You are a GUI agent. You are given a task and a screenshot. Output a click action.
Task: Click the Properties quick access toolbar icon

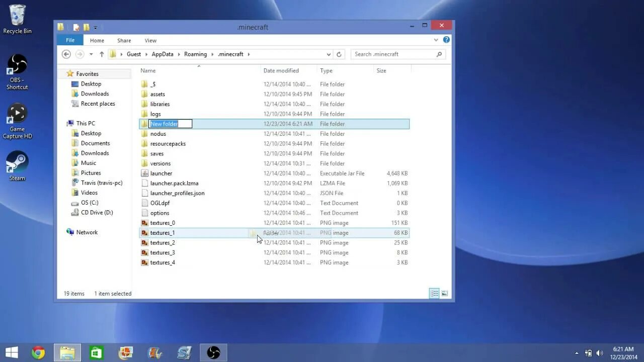click(x=76, y=27)
